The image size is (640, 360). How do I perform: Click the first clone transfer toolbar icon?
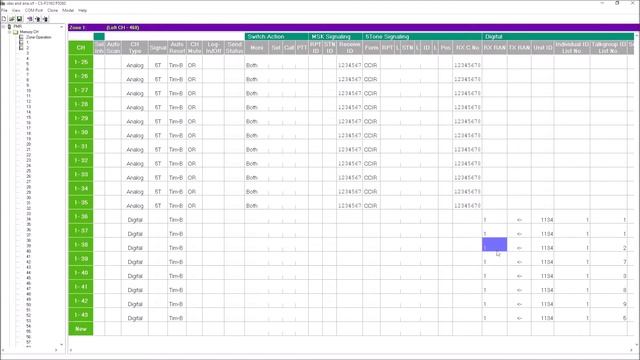point(30,19)
